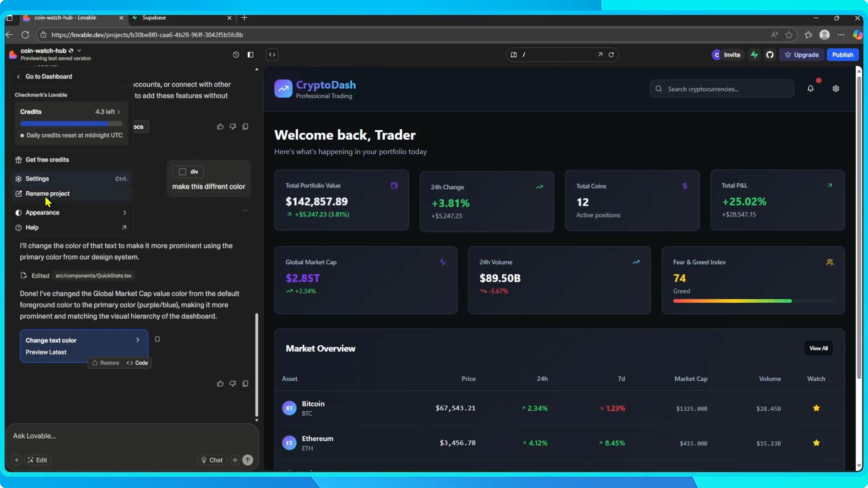Viewport: 868px width, 488px height.
Task: Click the dollar icon on Total Coins card
Action: click(685, 186)
